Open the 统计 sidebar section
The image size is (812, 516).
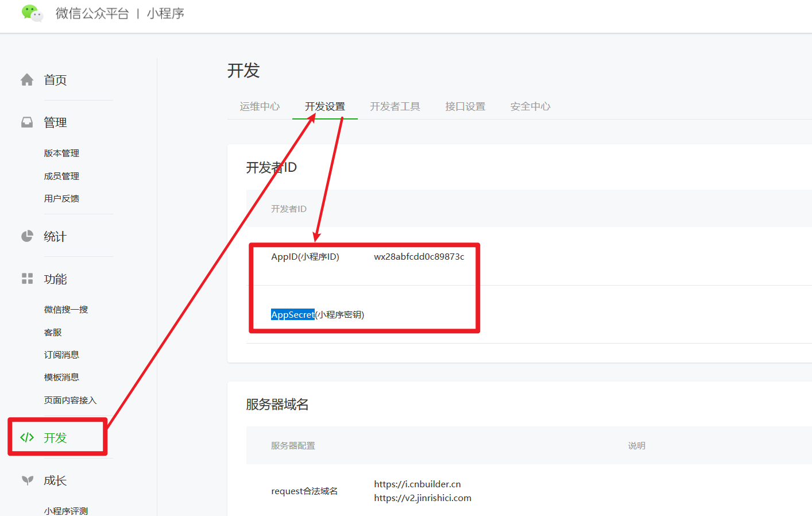pyautogui.click(x=55, y=236)
